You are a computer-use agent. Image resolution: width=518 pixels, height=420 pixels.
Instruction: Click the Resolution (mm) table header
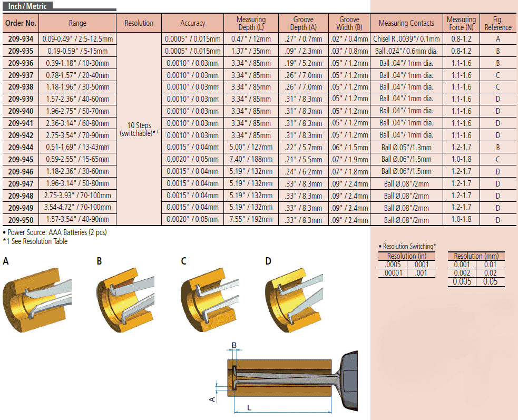tap(476, 256)
